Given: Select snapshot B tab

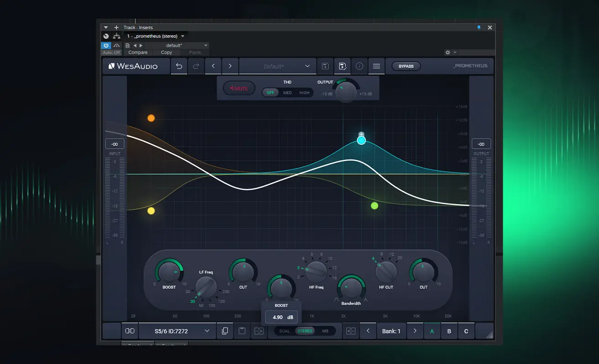Looking at the screenshot, I should (449, 331).
